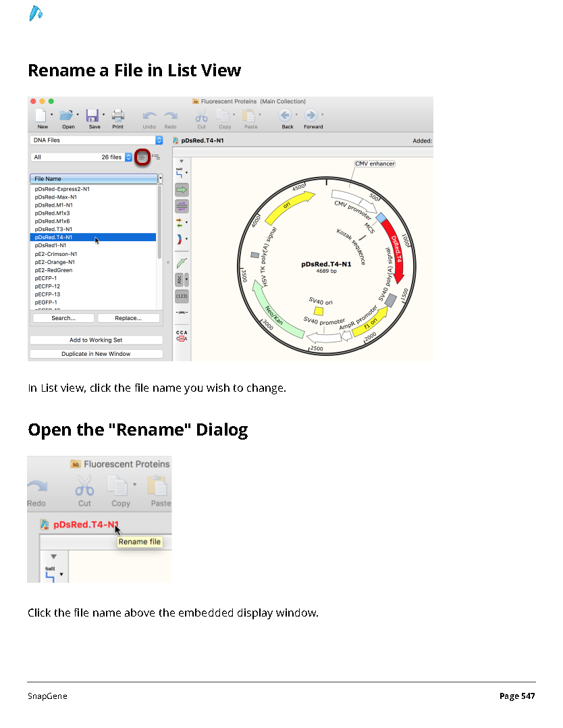Click the New file toolbar icon
This screenshot has width=563, height=728.
pos(41,115)
